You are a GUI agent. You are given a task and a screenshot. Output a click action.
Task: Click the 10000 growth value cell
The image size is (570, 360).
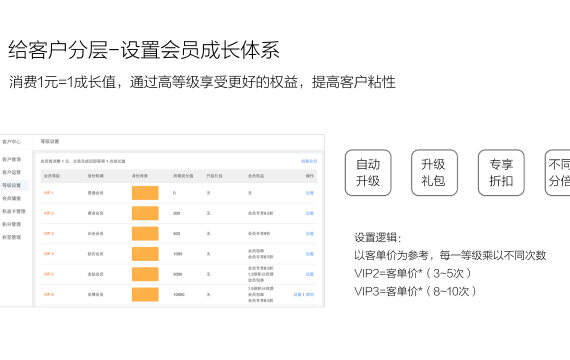coord(179,295)
